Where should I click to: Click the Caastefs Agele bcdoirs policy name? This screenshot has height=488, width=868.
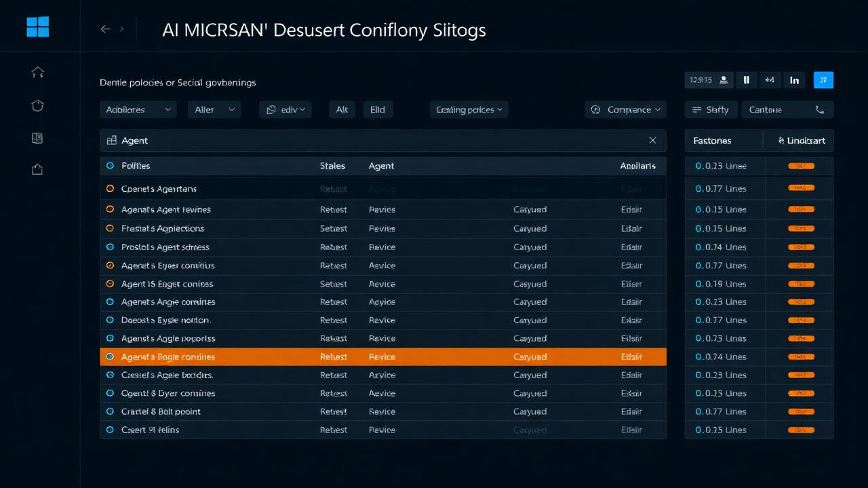click(167, 375)
